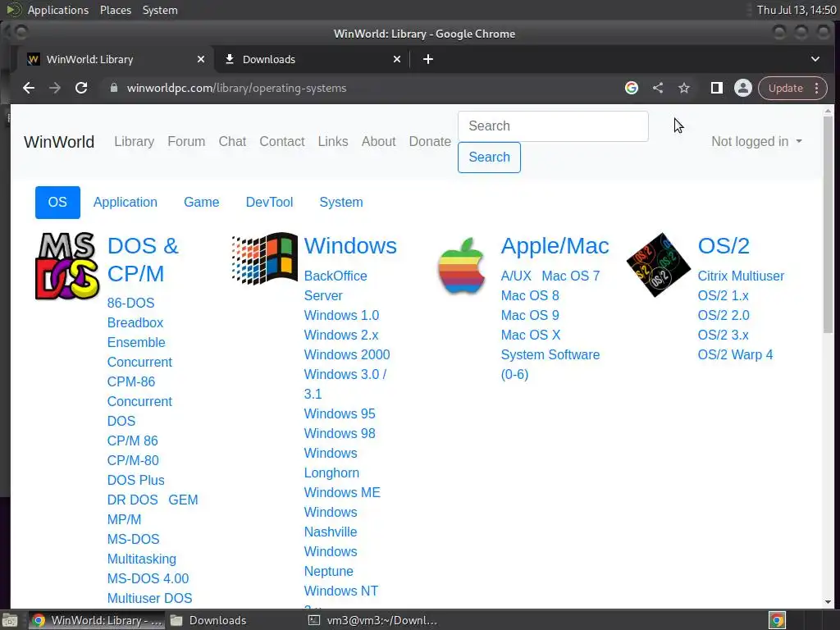Reload the page with the refresh icon

[x=81, y=88]
